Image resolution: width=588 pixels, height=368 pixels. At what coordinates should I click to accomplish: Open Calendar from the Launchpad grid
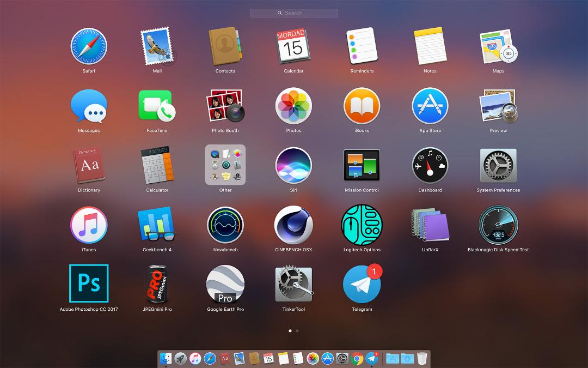click(293, 46)
